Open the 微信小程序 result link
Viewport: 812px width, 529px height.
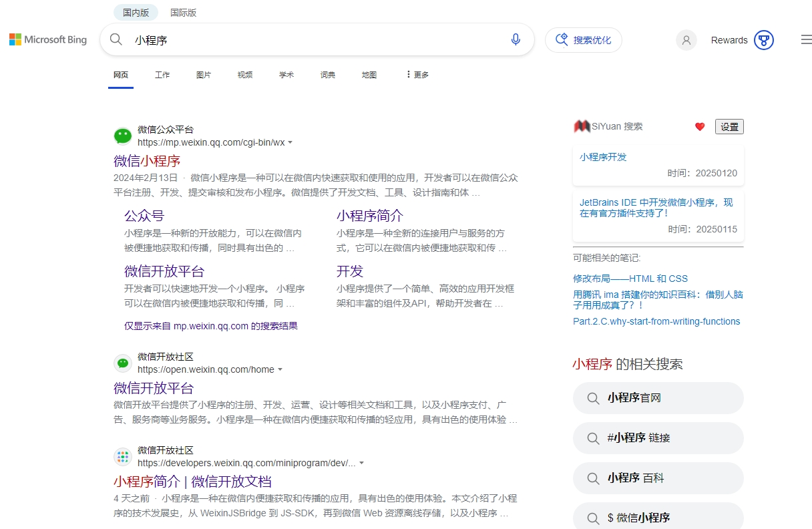147,161
